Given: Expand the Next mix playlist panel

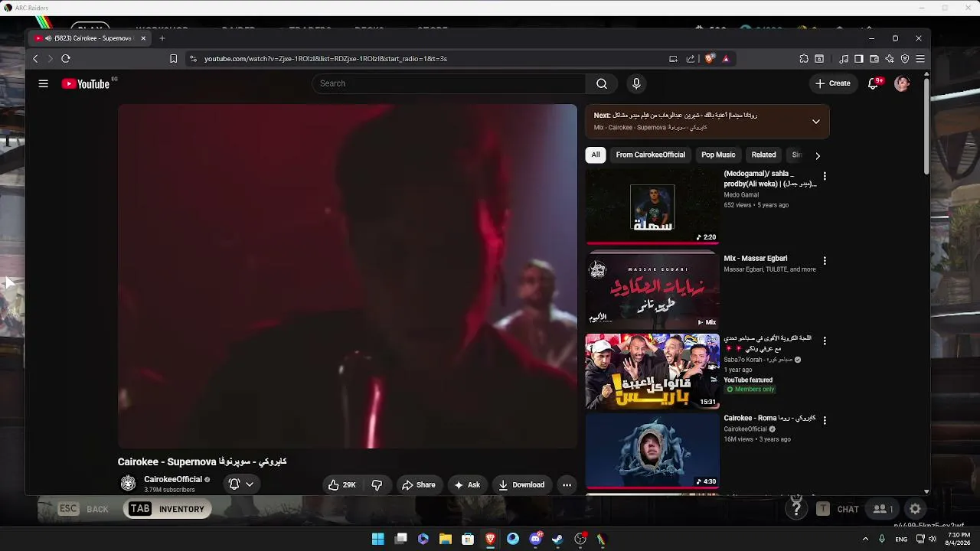Looking at the screenshot, I should click(815, 122).
